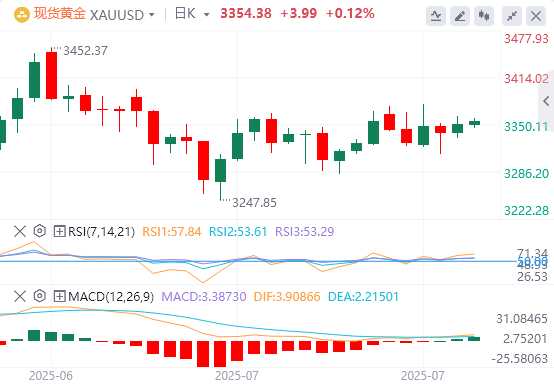
Task: Click the MACD(12,26,9) label
Action: tap(111, 296)
